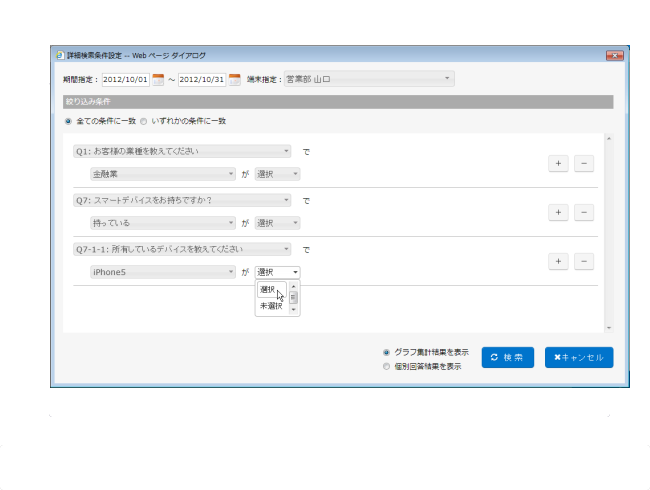
Task: Click the 検索 button
Action: [x=507, y=357]
